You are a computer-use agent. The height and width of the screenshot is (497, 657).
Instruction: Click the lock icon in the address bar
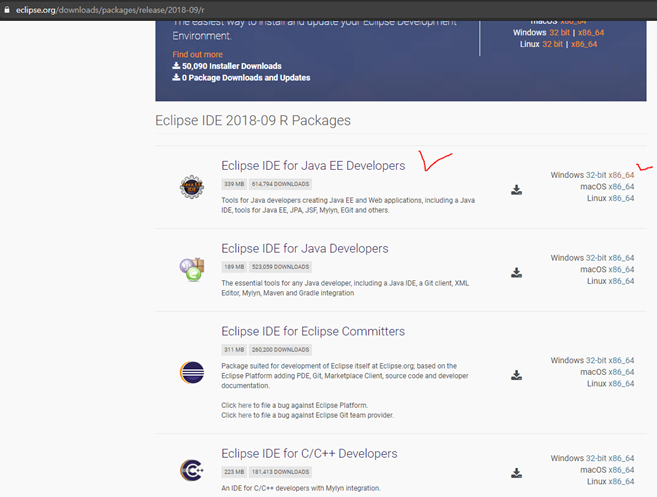[x=7, y=10]
